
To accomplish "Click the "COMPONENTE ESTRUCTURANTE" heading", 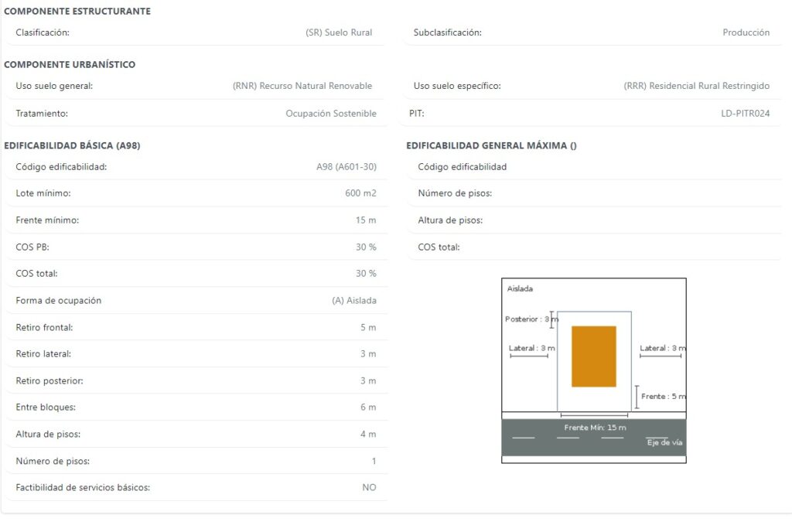I will [77, 11].
